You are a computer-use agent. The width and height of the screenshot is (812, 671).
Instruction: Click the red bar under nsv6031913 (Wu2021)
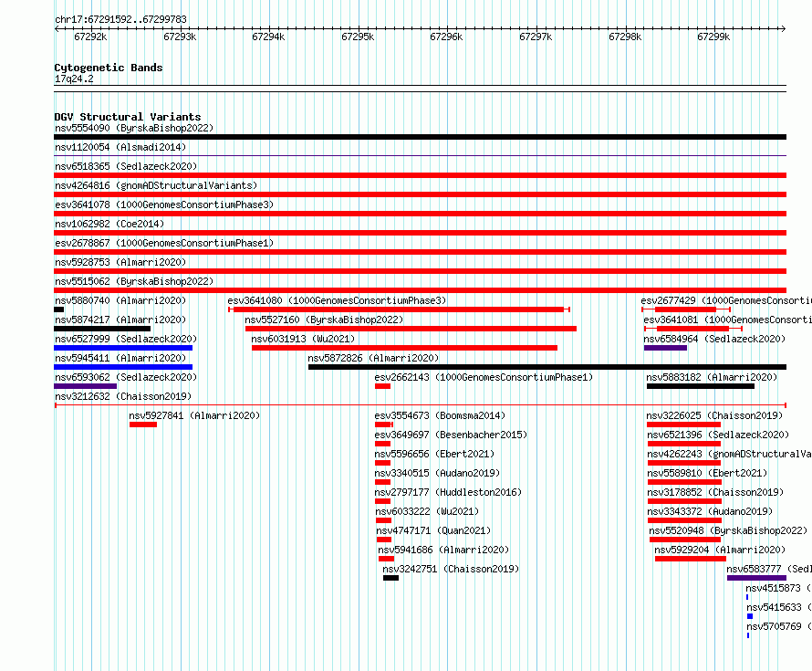click(x=404, y=348)
